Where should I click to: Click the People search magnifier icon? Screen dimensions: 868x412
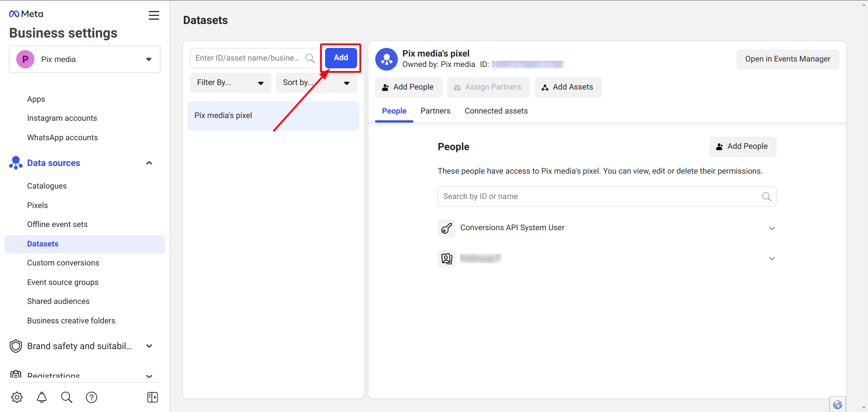click(x=767, y=197)
